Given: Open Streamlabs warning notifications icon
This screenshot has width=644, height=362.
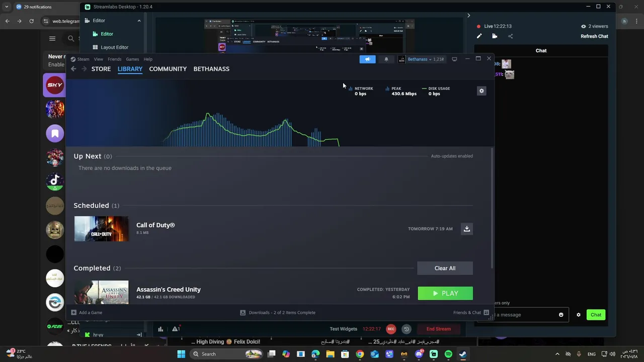Looking at the screenshot, I should (x=176, y=329).
